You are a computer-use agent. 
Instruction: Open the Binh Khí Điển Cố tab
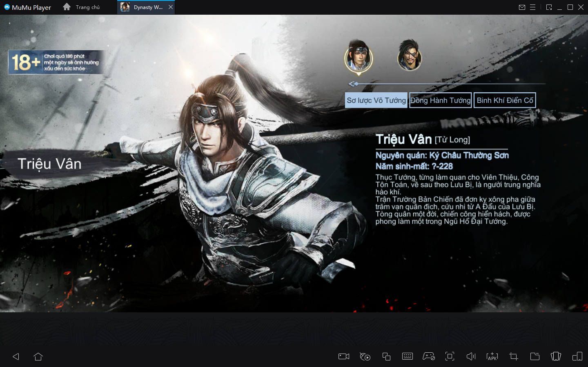coord(505,100)
